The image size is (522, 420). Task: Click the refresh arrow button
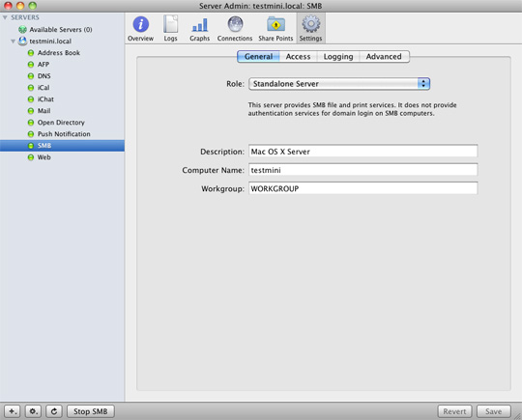pos(54,411)
